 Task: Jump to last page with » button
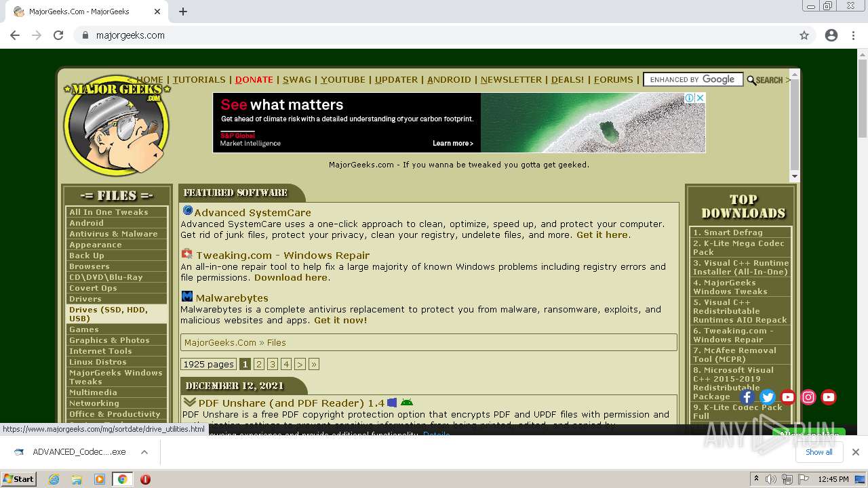coord(313,365)
